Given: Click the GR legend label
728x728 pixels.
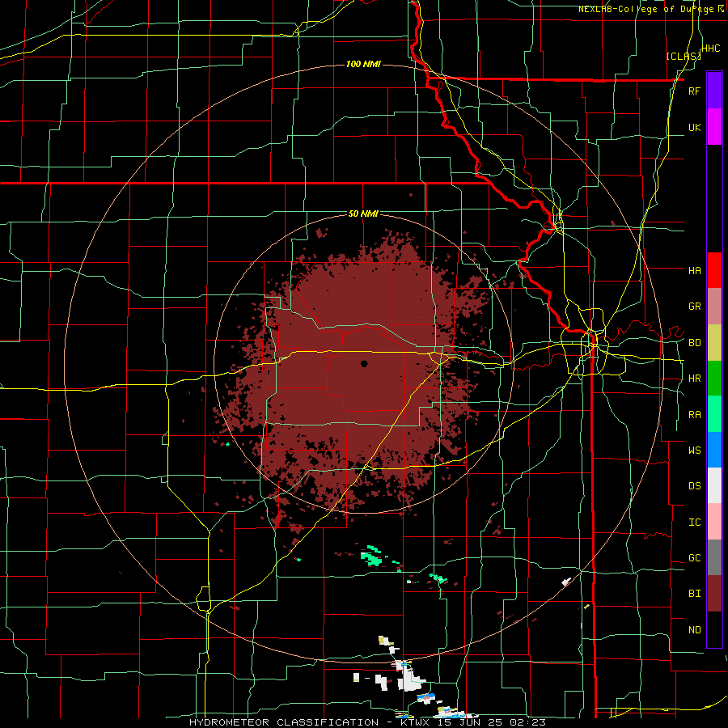Looking at the screenshot, I should (694, 307).
